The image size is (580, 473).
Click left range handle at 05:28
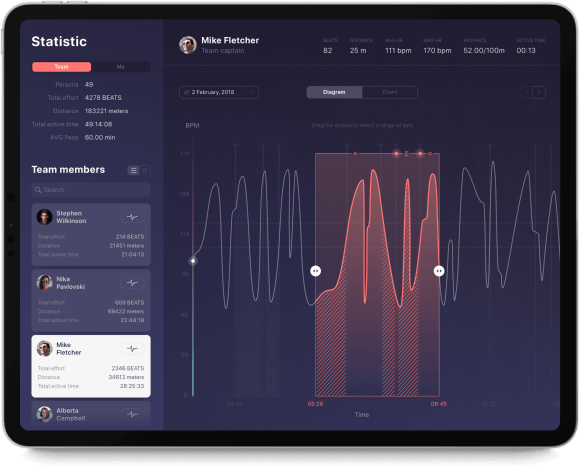(x=316, y=271)
